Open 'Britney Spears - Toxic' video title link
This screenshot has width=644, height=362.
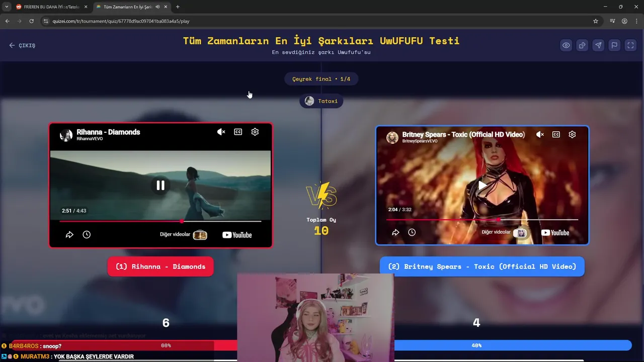pos(463,134)
